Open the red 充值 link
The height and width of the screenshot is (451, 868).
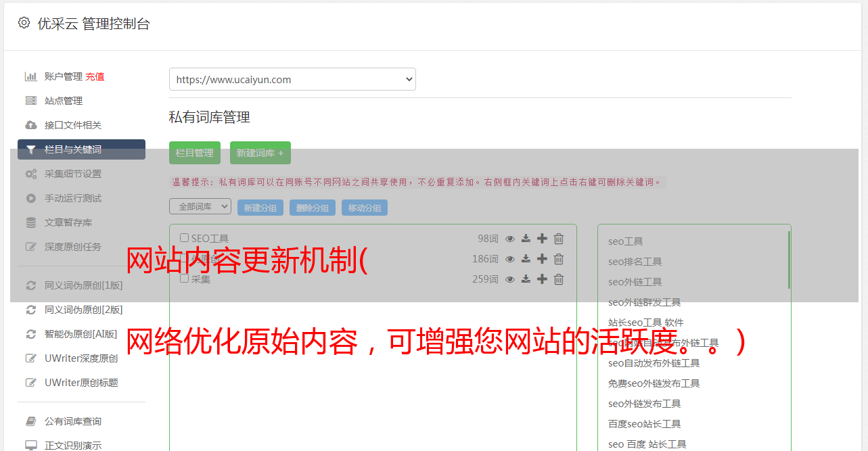(x=95, y=76)
